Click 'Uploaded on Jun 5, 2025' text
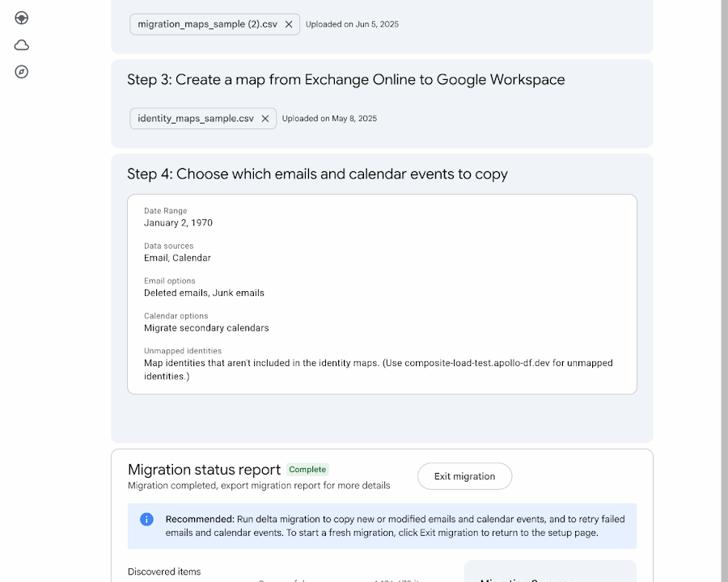 click(352, 24)
